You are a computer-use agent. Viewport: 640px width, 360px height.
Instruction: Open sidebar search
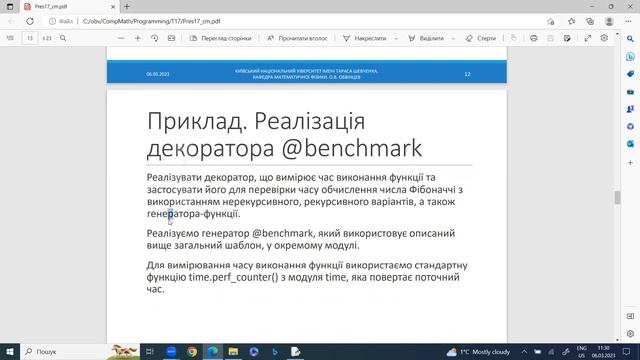[630, 39]
